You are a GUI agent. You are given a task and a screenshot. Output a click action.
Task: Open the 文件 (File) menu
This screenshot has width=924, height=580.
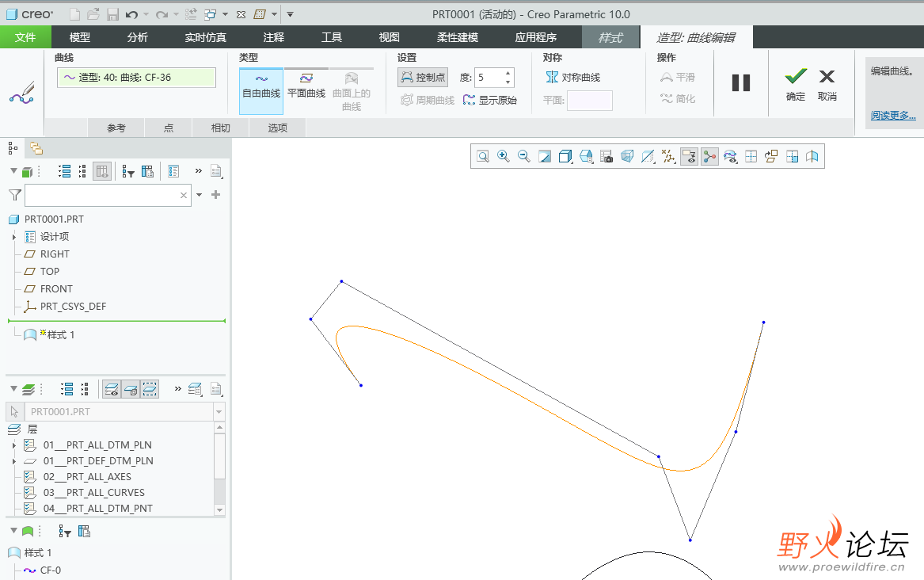click(25, 37)
